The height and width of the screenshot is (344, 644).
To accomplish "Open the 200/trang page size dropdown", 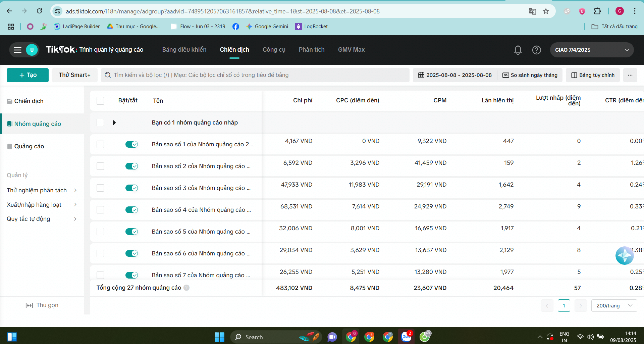I will 614,305.
